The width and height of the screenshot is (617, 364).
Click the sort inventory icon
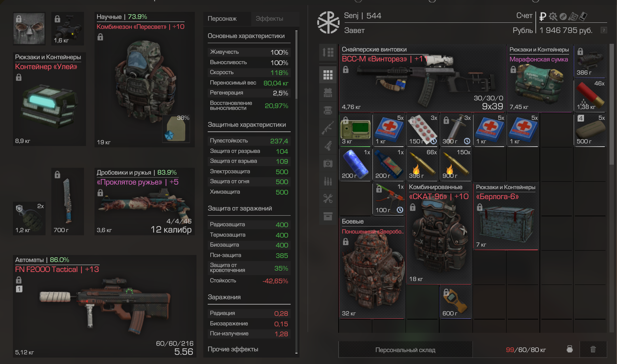point(328,52)
